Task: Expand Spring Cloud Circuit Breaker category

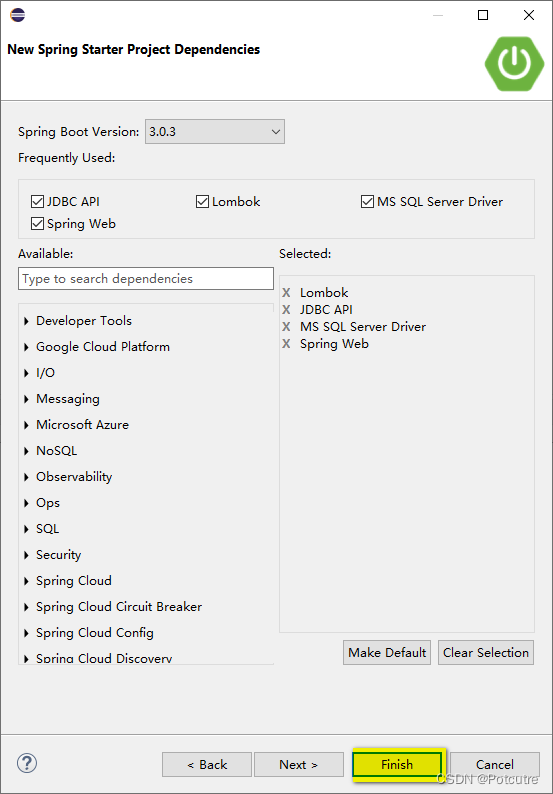Action: tap(26, 607)
